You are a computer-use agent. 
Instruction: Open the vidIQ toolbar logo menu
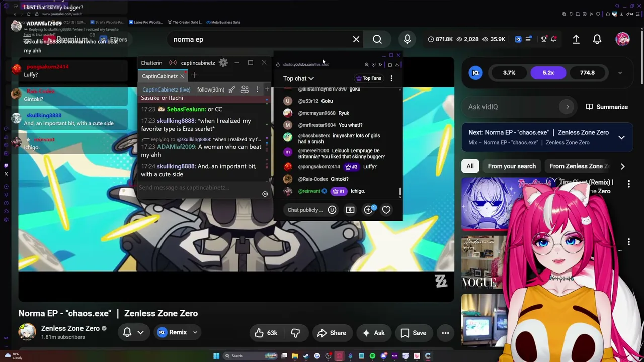pyautogui.click(x=518, y=39)
